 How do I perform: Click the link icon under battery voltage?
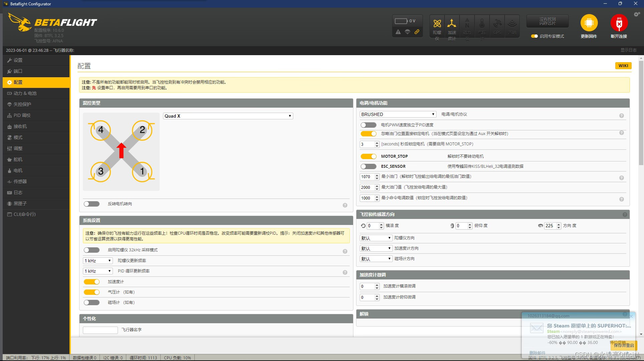[417, 32]
